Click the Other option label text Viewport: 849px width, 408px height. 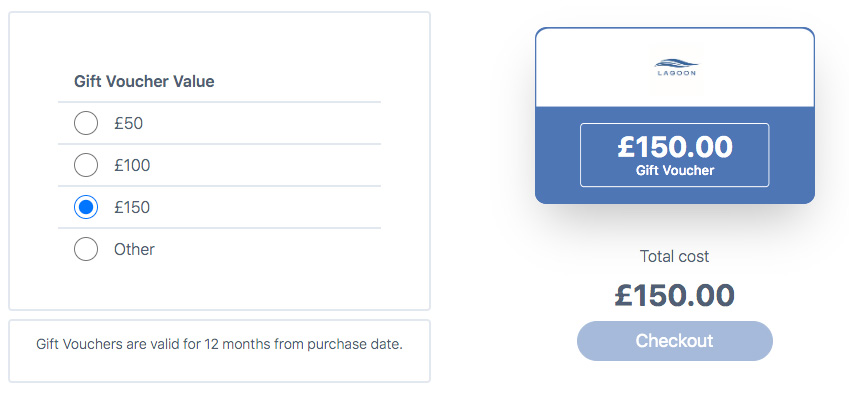point(134,249)
